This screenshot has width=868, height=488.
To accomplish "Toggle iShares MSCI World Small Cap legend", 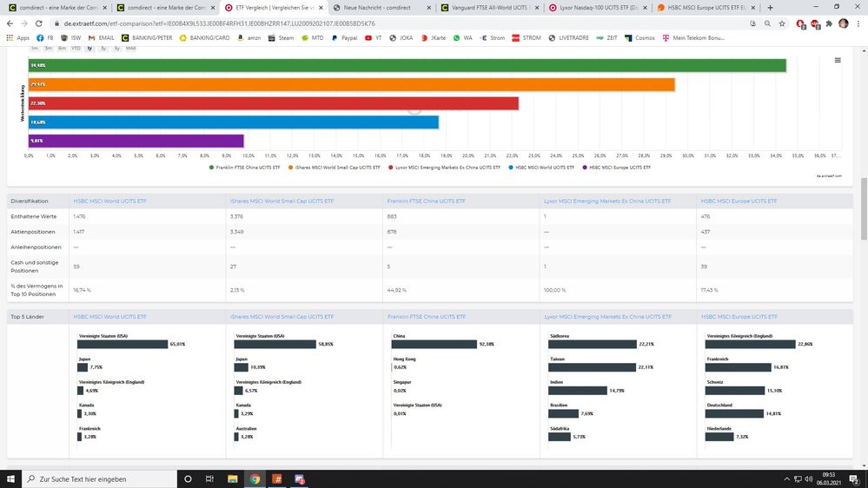I will point(337,167).
